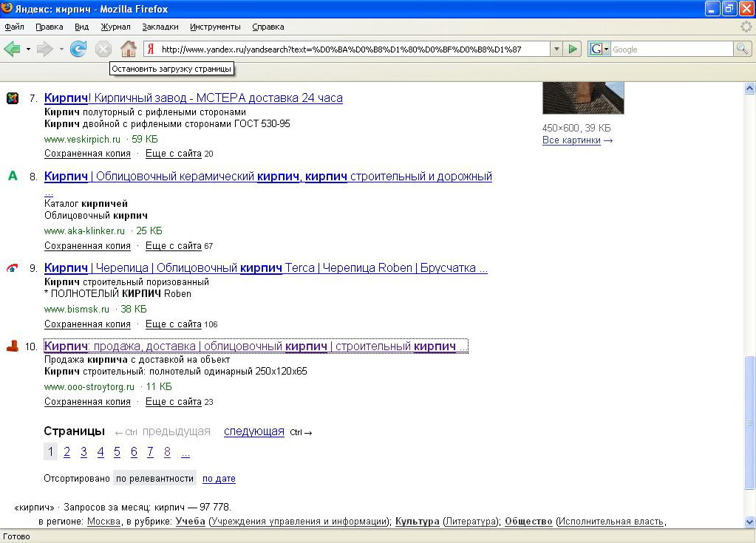
Task: Click the Forward arrow button
Action: coord(45,49)
